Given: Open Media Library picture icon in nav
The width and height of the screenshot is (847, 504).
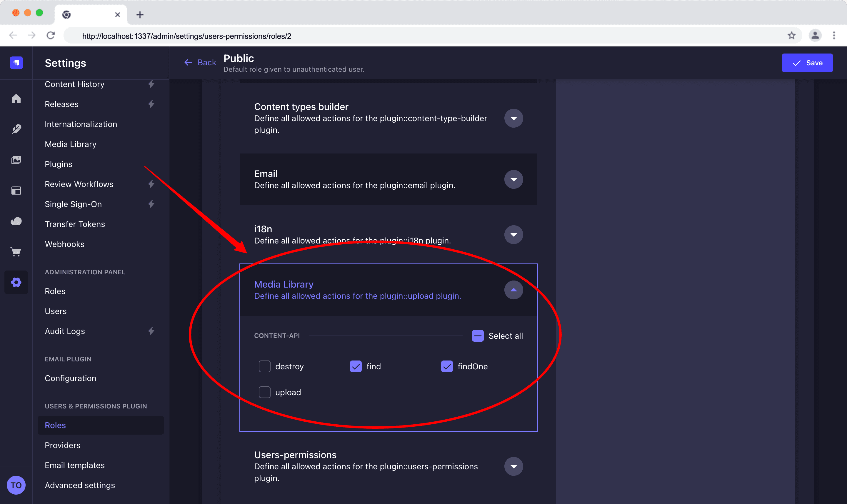Looking at the screenshot, I should 16,160.
